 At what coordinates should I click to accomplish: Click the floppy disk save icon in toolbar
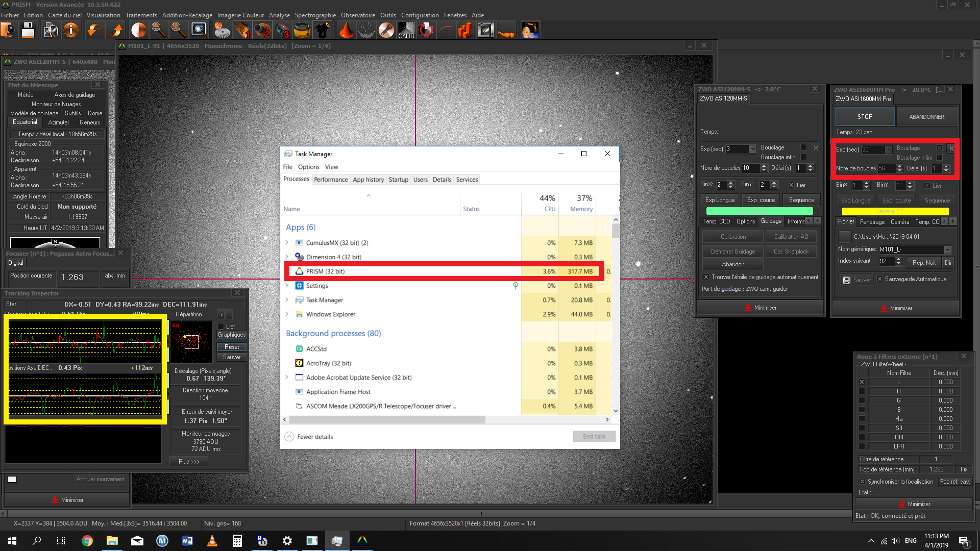[28, 30]
